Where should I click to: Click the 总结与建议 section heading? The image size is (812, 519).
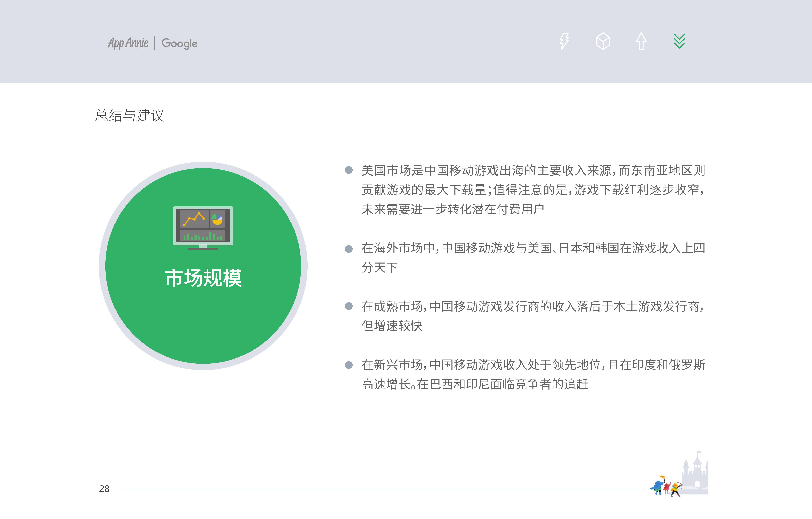point(130,115)
